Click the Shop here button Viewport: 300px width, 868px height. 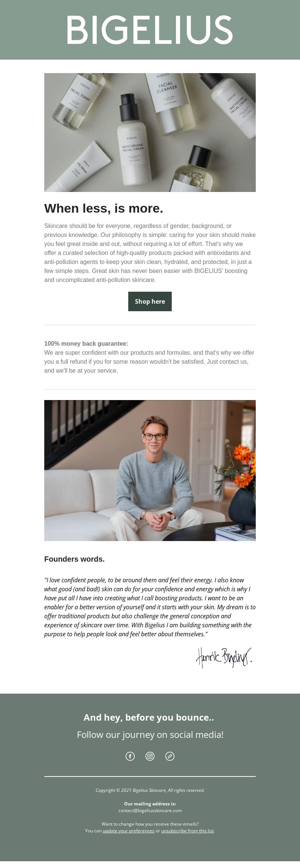click(x=150, y=301)
